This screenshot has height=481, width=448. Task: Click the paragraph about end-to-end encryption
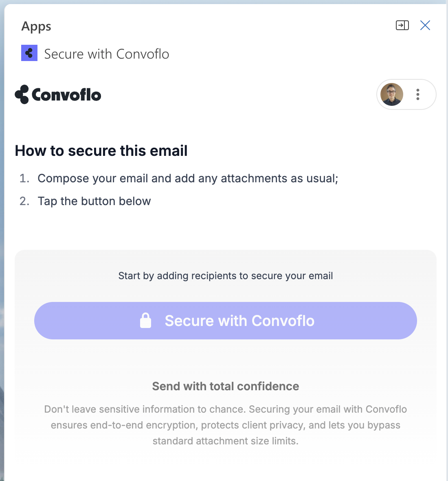(x=225, y=425)
